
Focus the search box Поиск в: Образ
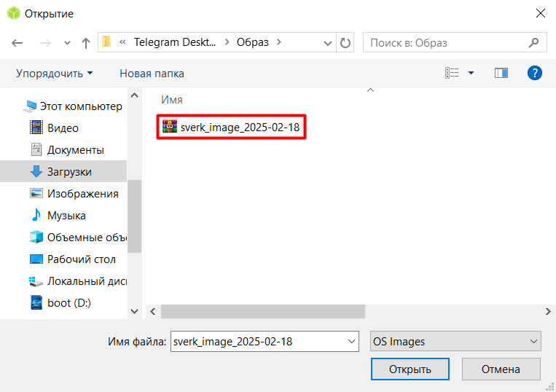coord(452,43)
